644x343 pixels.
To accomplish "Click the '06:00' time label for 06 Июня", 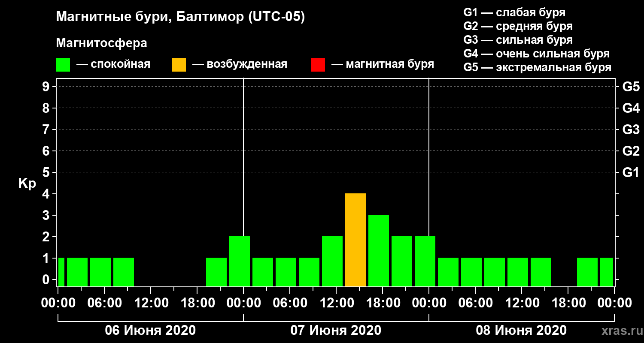I will coord(105,303).
